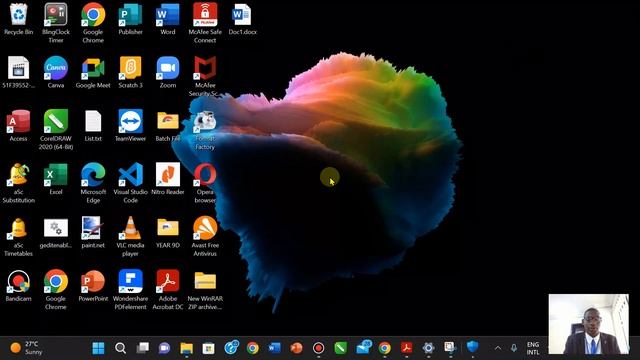Select the Publisher desktop shortcut
640x360 pixels.
(x=130, y=20)
